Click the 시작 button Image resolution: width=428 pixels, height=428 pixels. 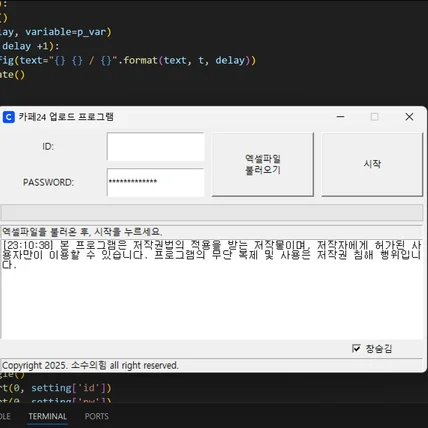(x=372, y=164)
